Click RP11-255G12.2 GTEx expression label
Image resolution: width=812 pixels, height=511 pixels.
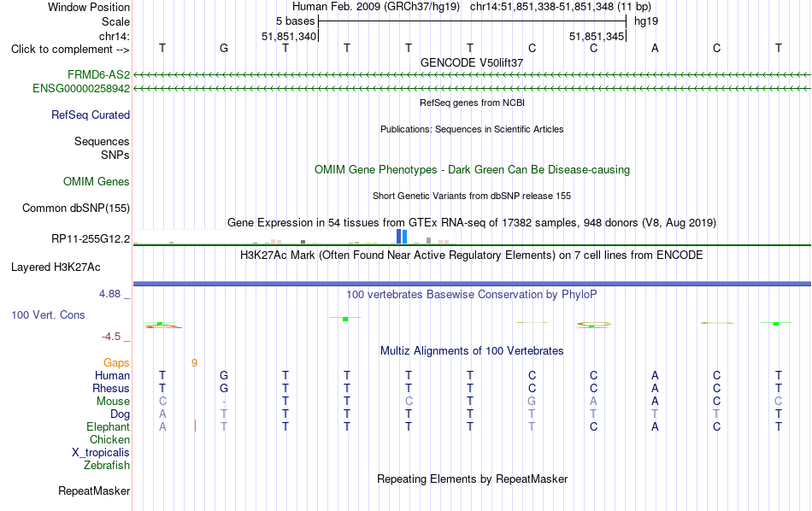point(91,238)
